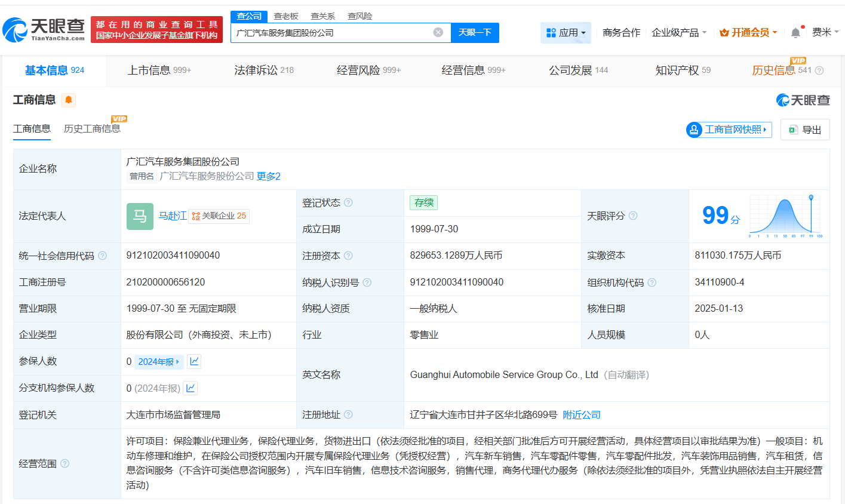845x504 pixels.
Task: Click the 天眼查 logo icon top left
Action: (x=15, y=28)
